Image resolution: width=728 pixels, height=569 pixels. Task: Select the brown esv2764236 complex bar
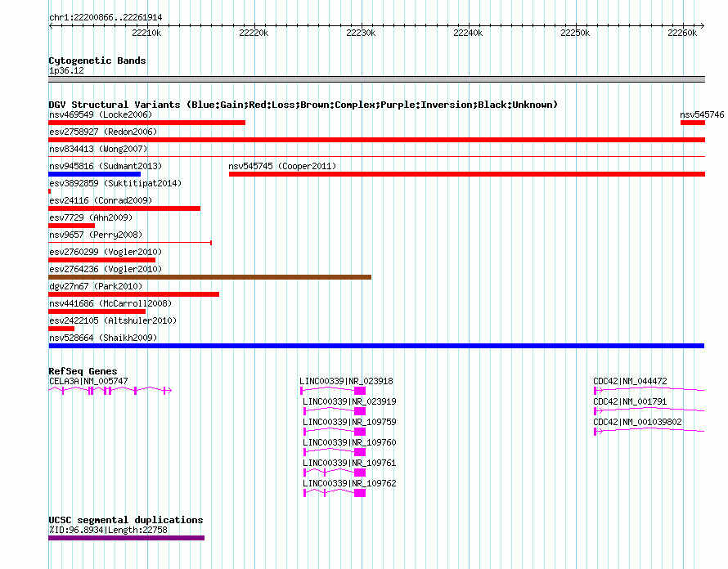pos(210,277)
